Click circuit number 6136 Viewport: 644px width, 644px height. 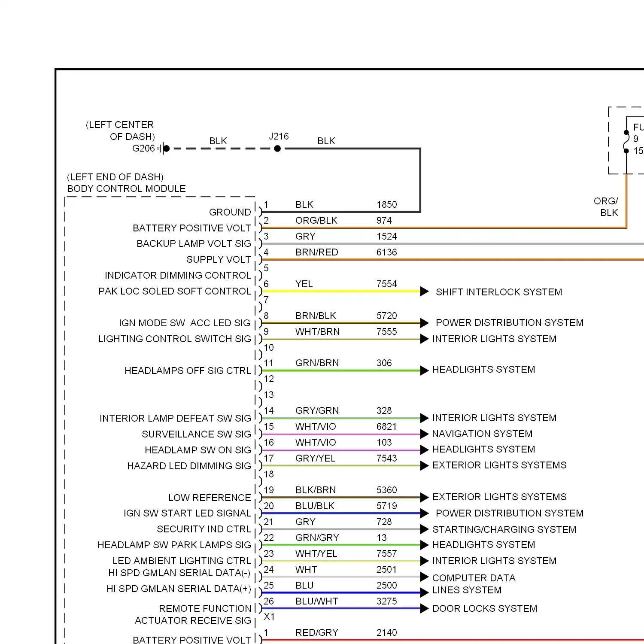(x=387, y=252)
